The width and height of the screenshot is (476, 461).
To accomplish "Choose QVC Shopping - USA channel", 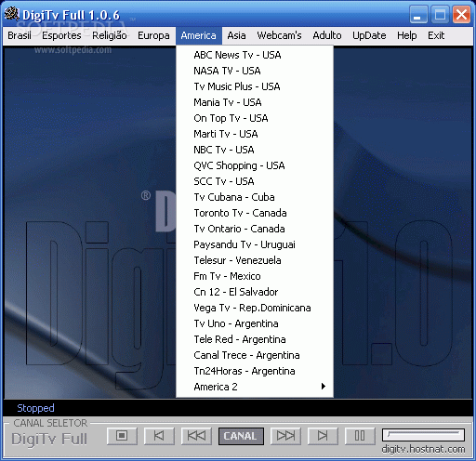I will coord(255,165).
